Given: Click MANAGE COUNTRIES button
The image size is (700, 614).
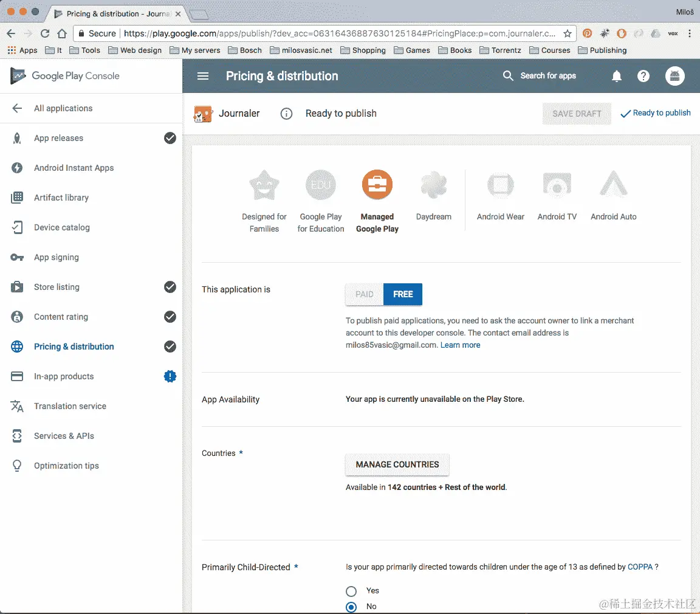Looking at the screenshot, I should 397,465.
